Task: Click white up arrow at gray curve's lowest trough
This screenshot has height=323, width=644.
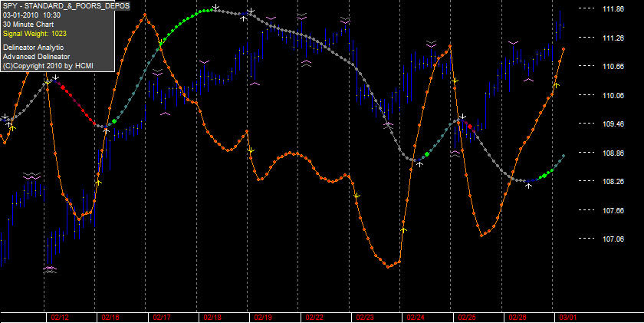Action: [x=529, y=186]
